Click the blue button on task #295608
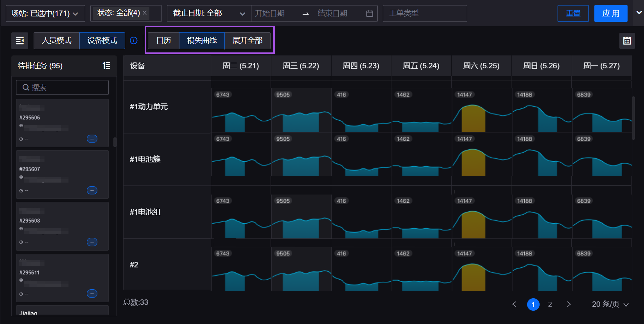This screenshot has height=324, width=644. [x=92, y=242]
